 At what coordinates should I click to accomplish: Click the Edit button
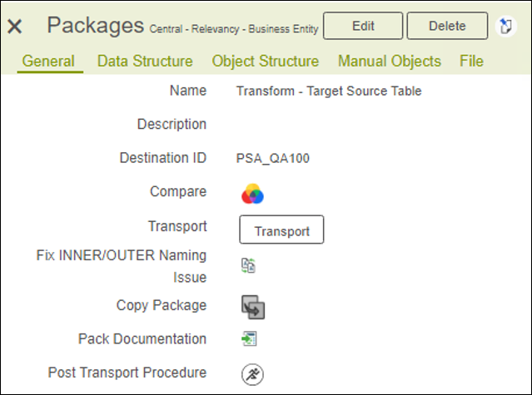click(363, 26)
